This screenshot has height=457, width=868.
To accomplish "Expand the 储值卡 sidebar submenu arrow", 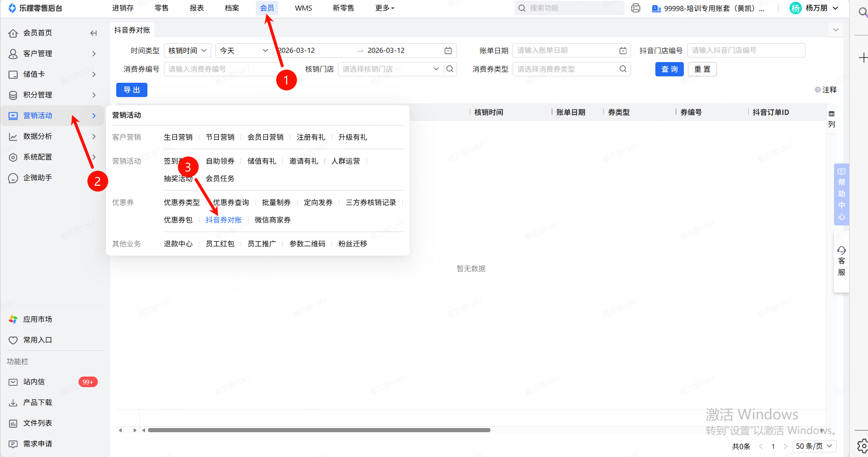I will tap(94, 74).
